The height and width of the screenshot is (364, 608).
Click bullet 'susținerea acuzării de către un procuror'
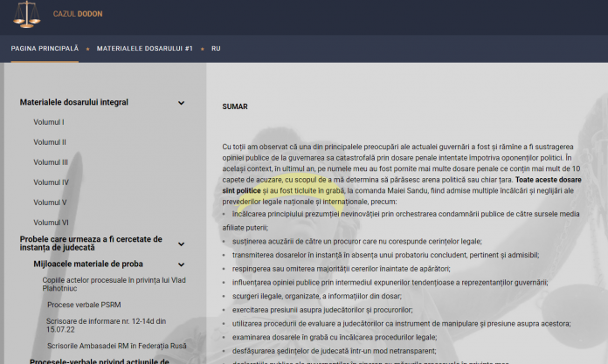click(356, 242)
